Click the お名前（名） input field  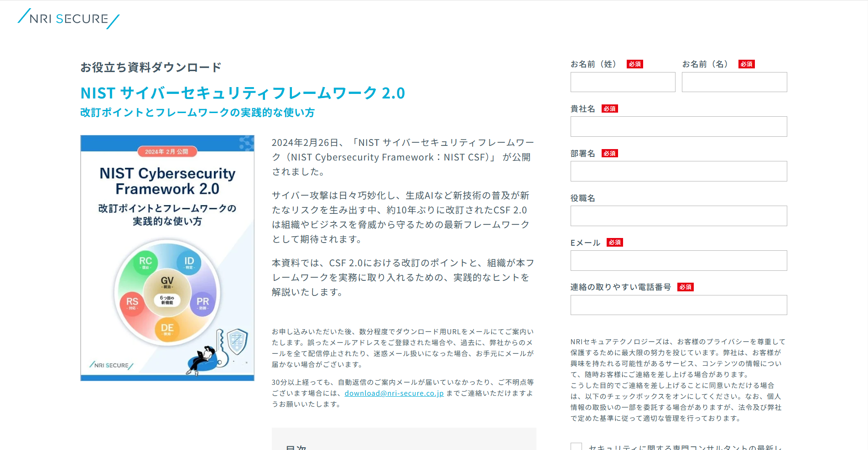click(734, 82)
